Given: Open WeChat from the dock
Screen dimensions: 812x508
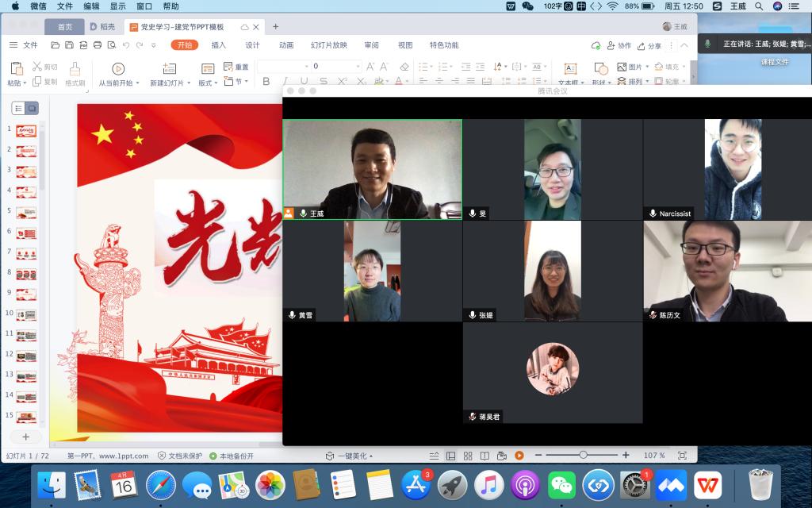Looking at the screenshot, I should tap(562, 484).
